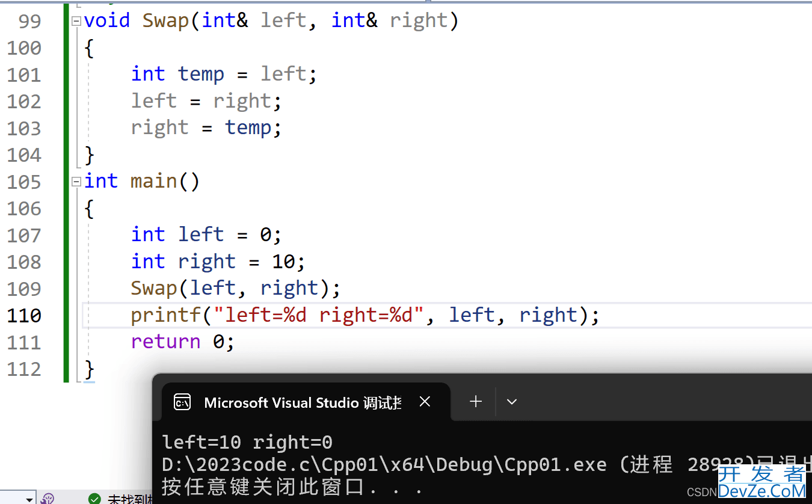Open the zoom level dropdown arrow

[x=29, y=499]
